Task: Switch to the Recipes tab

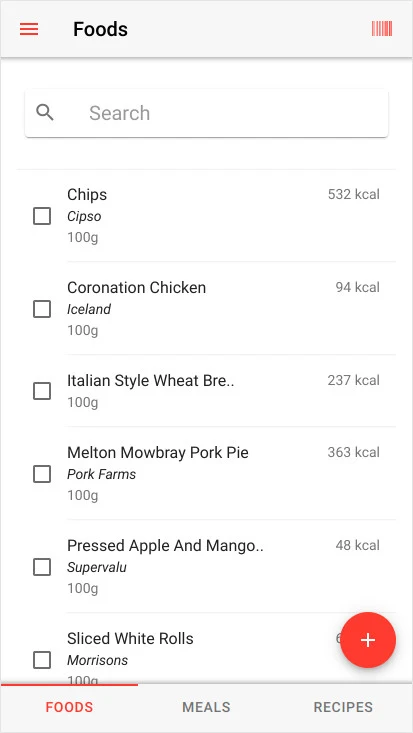Action: (x=343, y=707)
